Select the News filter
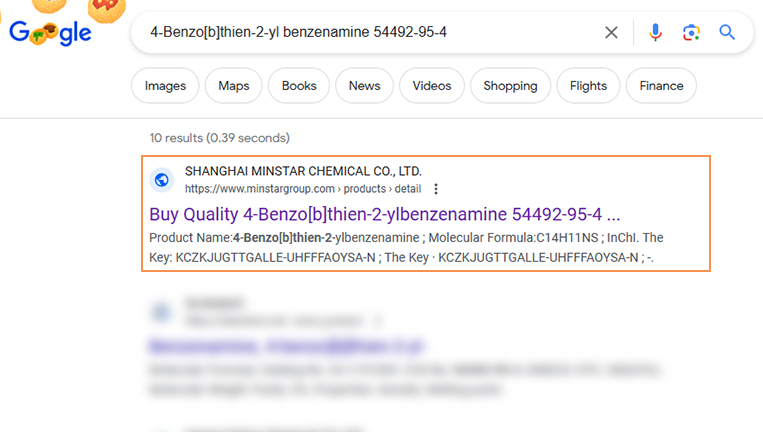 tap(364, 86)
